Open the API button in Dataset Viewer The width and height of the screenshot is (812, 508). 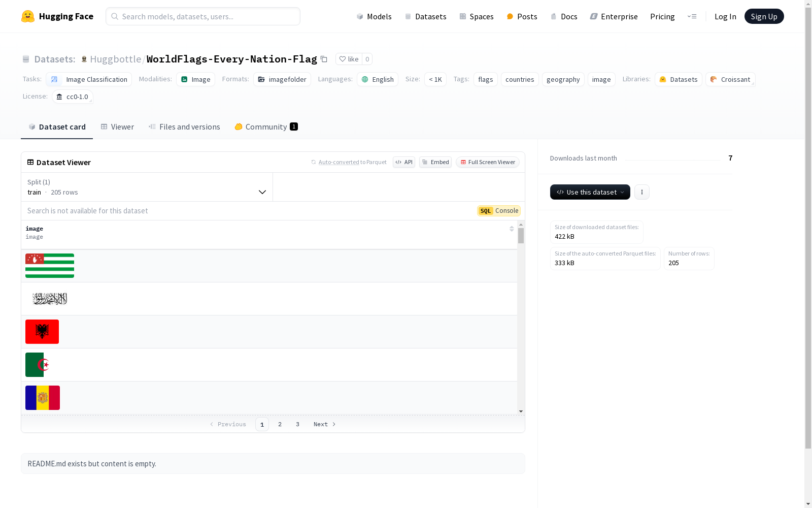(x=404, y=162)
